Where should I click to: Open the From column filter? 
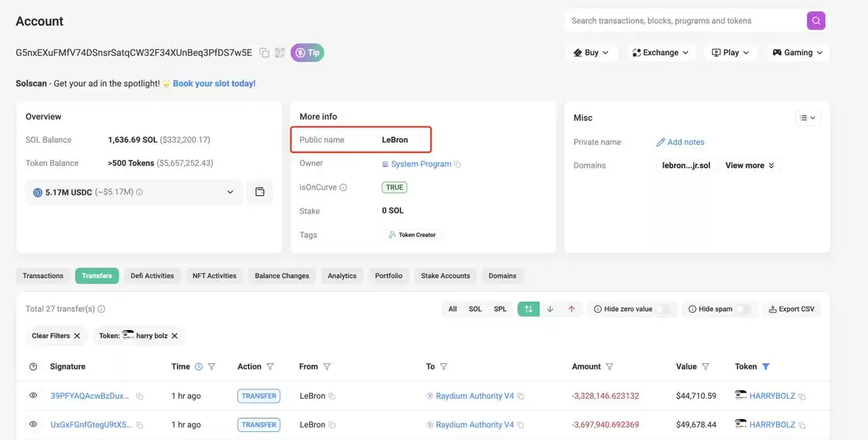326,366
